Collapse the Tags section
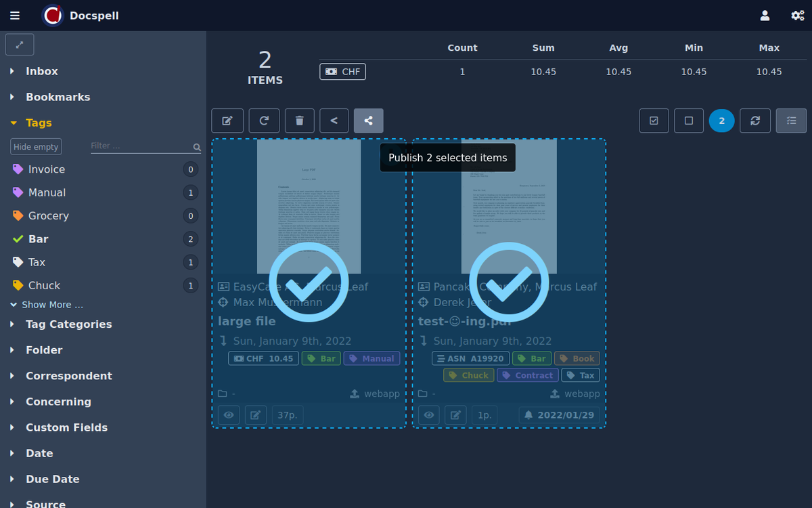Screen dimensions: 812x508 [39, 123]
